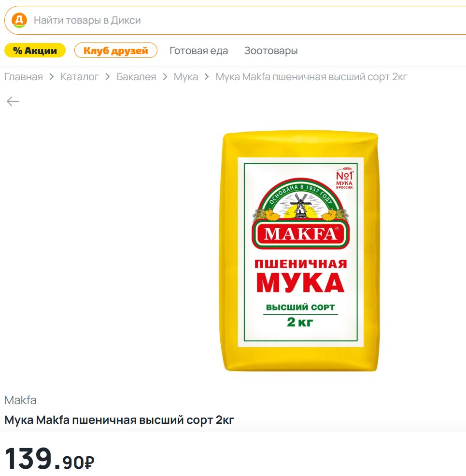Go to the "Готовая еда" menu item
Screen dimensions: 466x476
pos(198,51)
